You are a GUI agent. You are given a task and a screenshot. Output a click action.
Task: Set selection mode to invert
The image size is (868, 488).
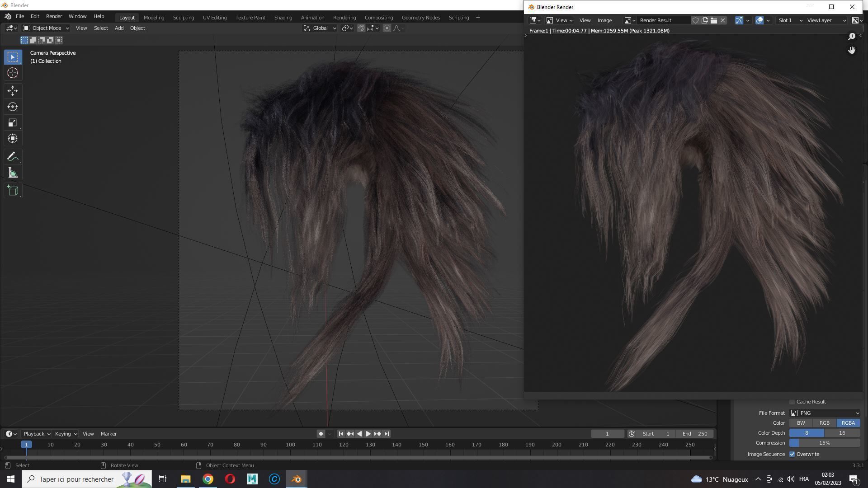point(50,40)
